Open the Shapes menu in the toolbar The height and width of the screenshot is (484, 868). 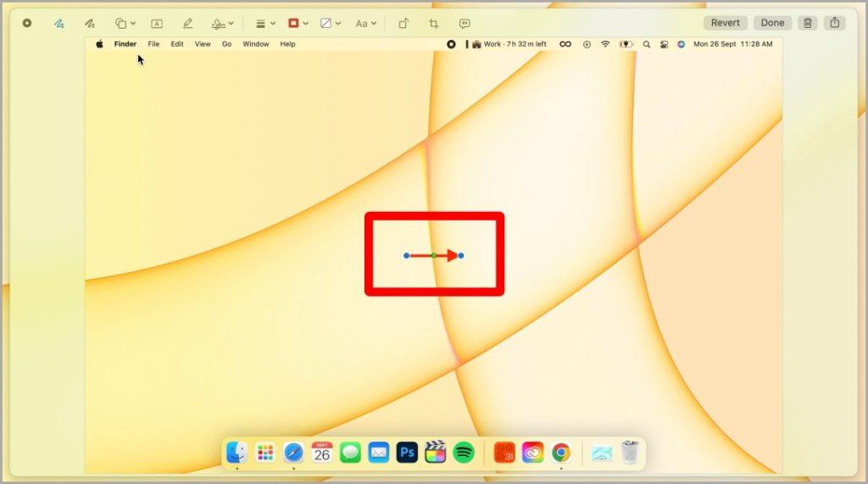pos(125,23)
